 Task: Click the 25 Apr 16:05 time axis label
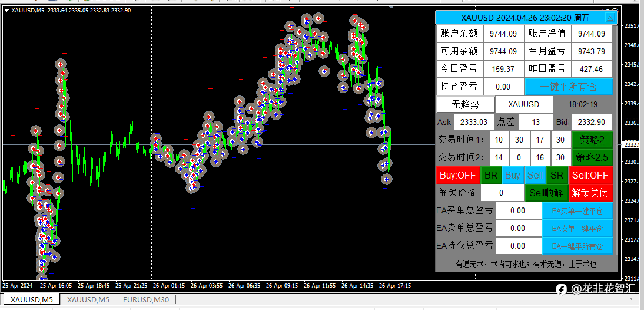[x=55, y=285]
